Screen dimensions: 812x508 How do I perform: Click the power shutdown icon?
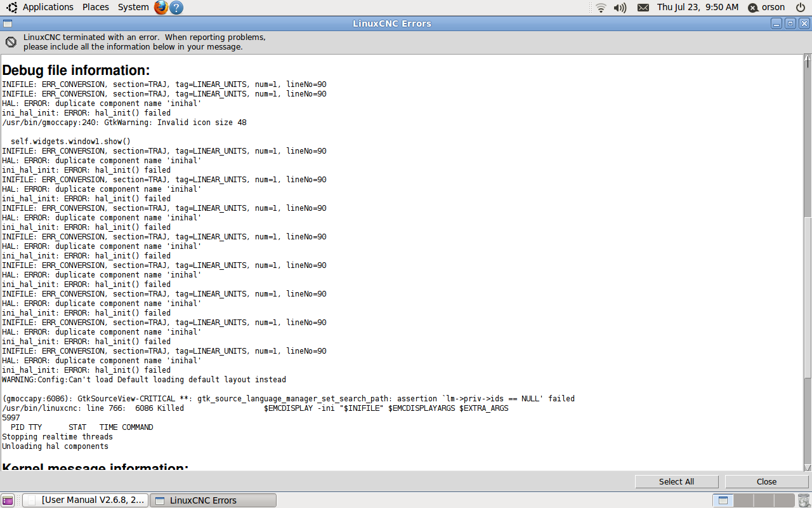[x=801, y=8]
